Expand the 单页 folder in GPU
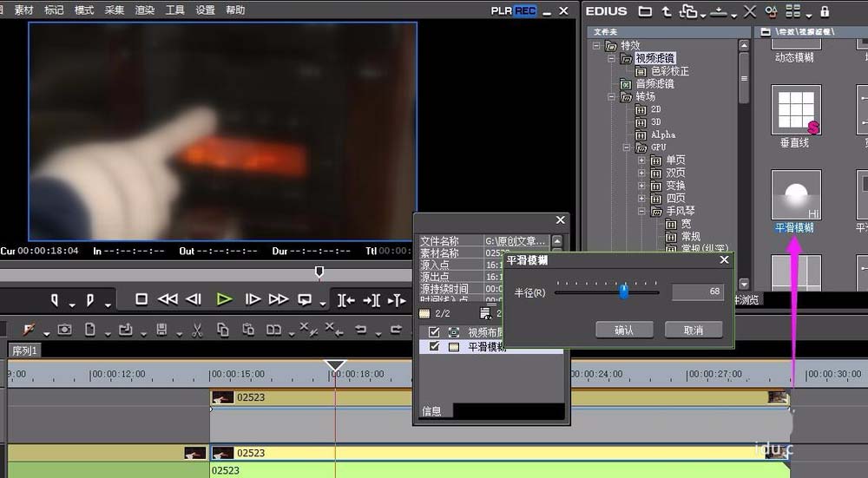The image size is (868, 478). click(641, 160)
